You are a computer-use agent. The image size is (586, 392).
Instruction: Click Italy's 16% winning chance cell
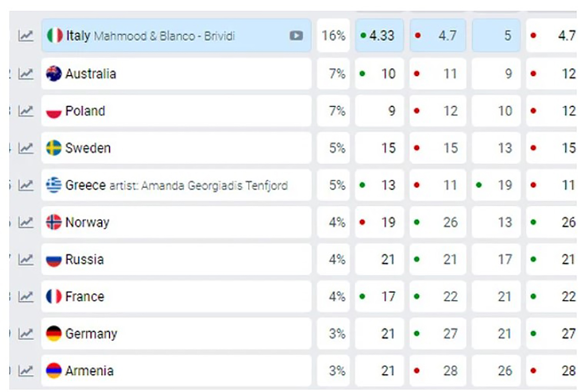[x=333, y=35]
